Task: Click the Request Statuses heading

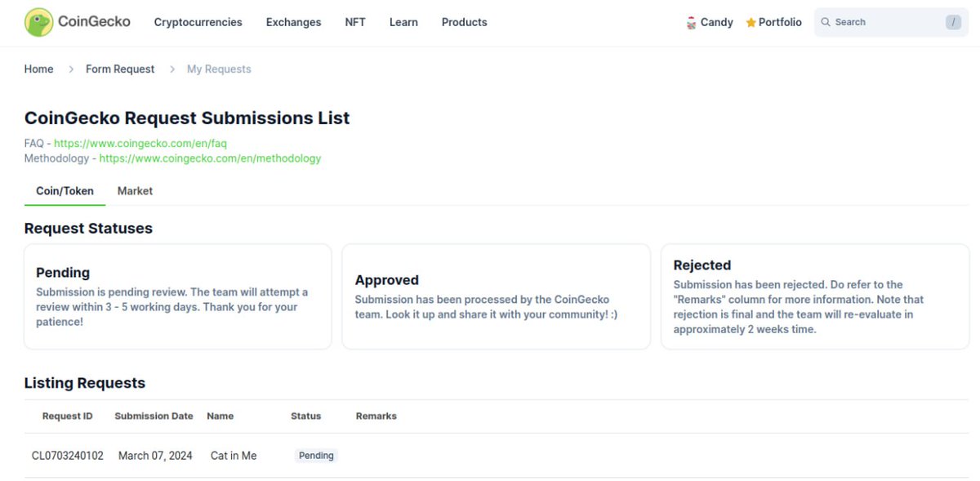Action: pyautogui.click(x=88, y=229)
